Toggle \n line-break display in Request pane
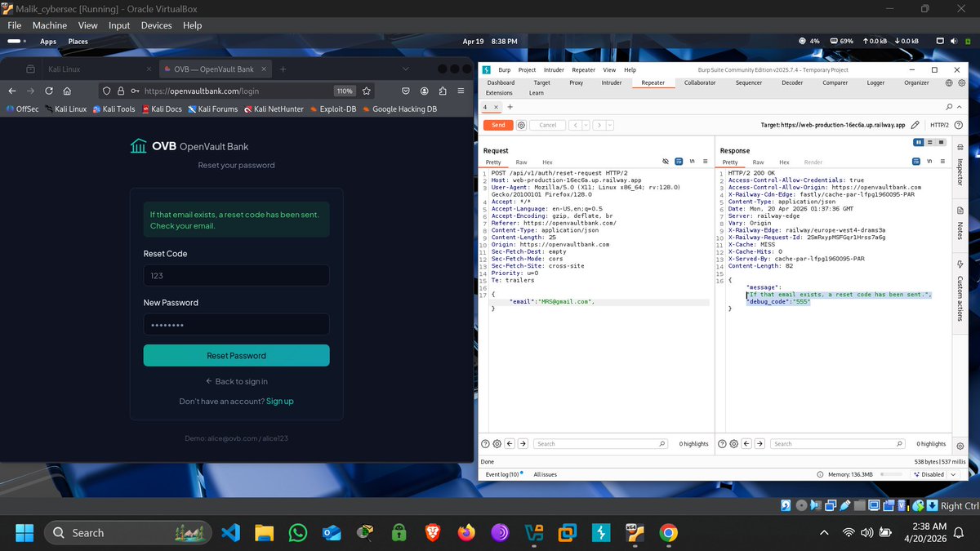Screen dimensions: 980x551 [693, 162]
